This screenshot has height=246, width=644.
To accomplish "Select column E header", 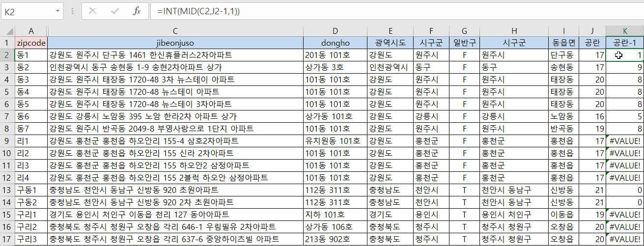I will pos(390,30).
